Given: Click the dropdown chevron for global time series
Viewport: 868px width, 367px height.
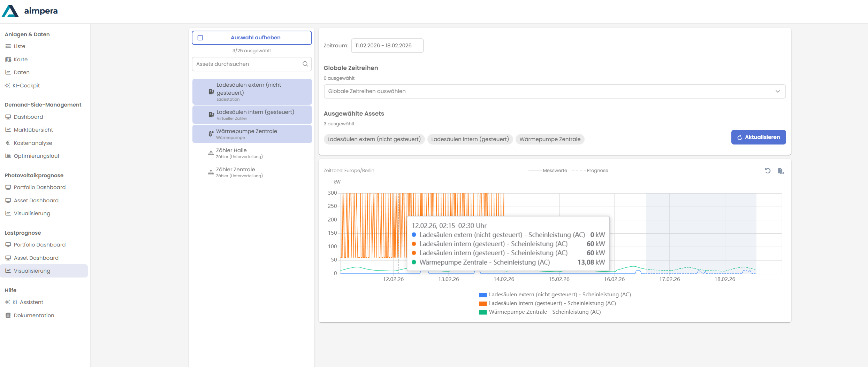Looking at the screenshot, I should 777,91.
